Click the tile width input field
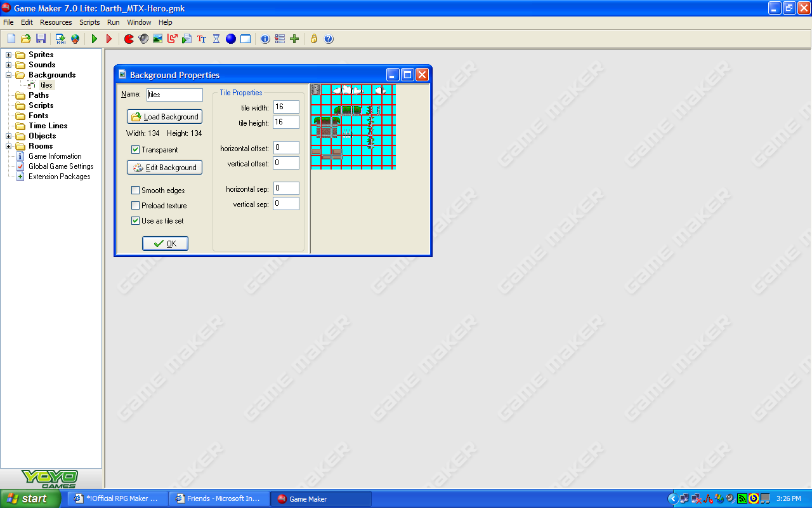 [285, 107]
